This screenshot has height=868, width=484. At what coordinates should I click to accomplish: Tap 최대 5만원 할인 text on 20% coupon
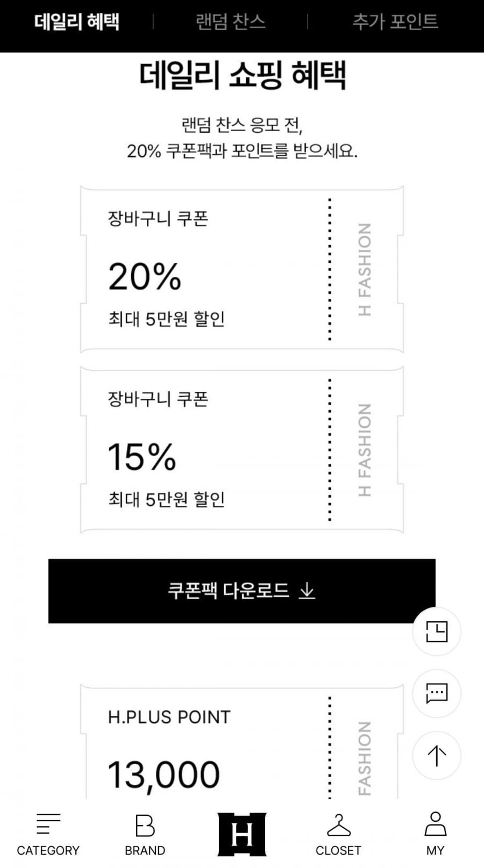click(167, 319)
